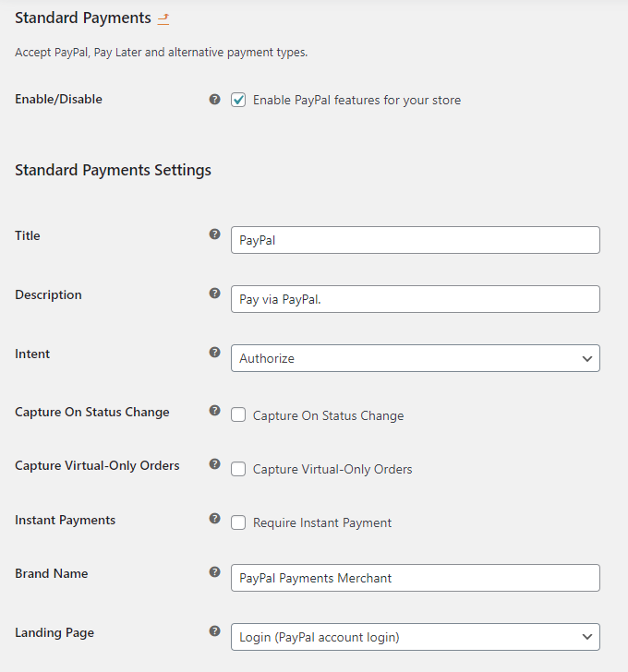
Task: Click help icon for Capture Virtual-Only Orders
Action: 214,464
